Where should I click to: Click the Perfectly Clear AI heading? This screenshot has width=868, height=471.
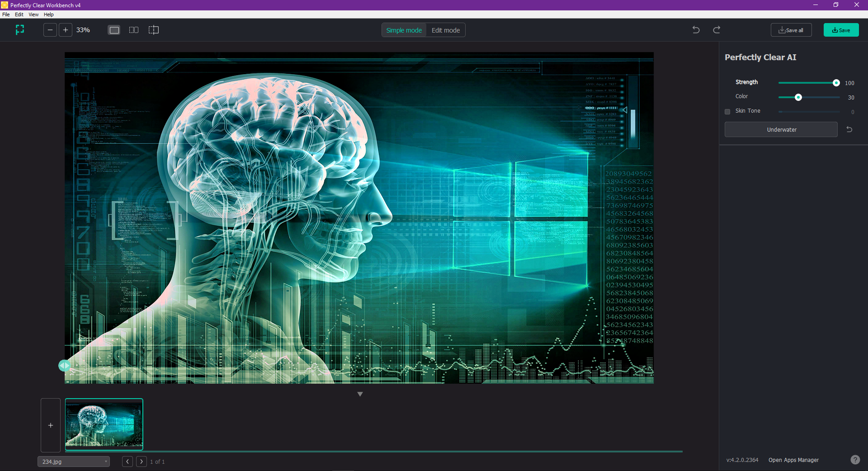coord(760,57)
